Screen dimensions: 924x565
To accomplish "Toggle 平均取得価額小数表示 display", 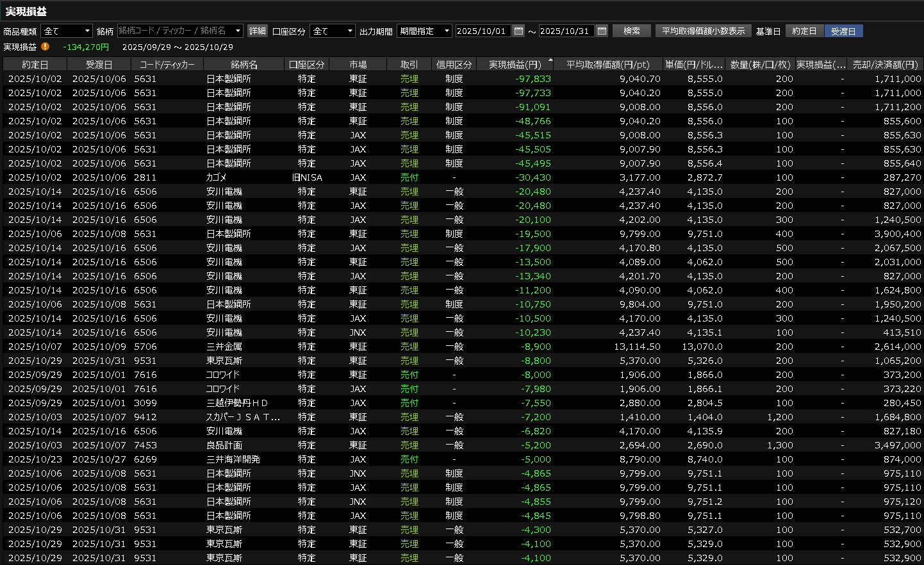I will 703,31.
